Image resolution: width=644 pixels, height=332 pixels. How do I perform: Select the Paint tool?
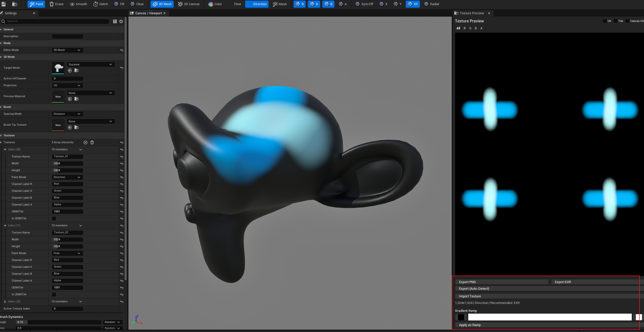pos(36,4)
